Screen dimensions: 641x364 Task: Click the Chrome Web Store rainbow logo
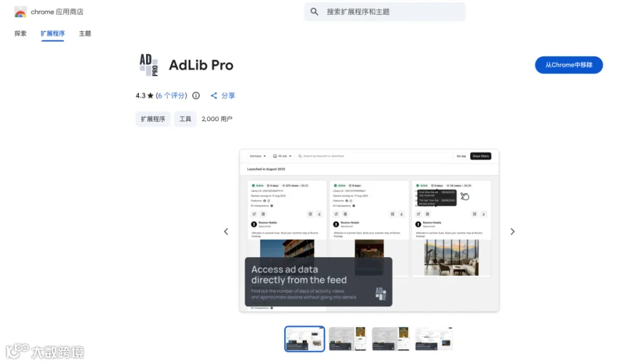tap(21, 12)
